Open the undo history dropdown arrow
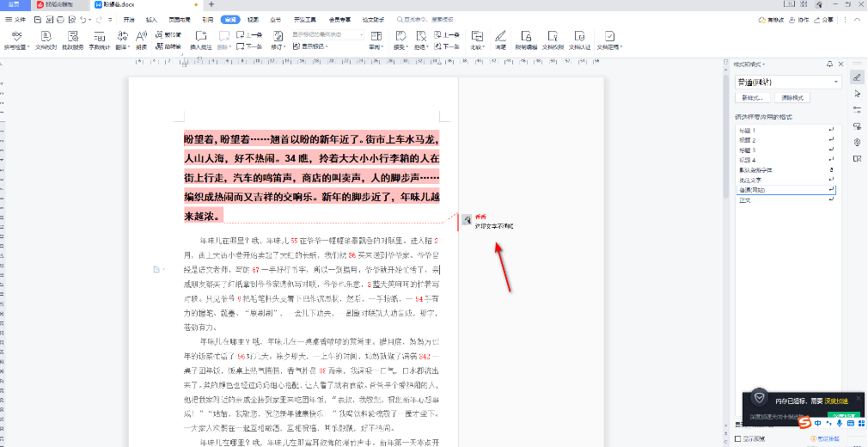868x447 pixels. (x=90, y=20)
